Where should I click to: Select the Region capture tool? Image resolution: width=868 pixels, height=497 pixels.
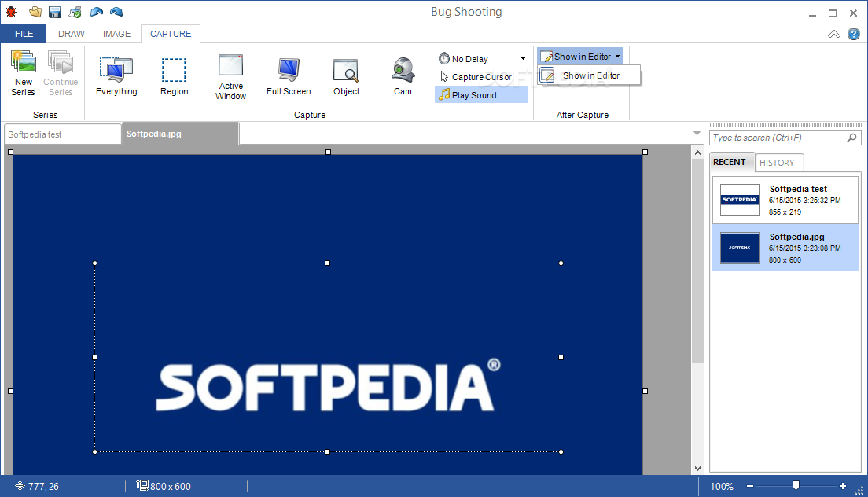tap(174, 76)
